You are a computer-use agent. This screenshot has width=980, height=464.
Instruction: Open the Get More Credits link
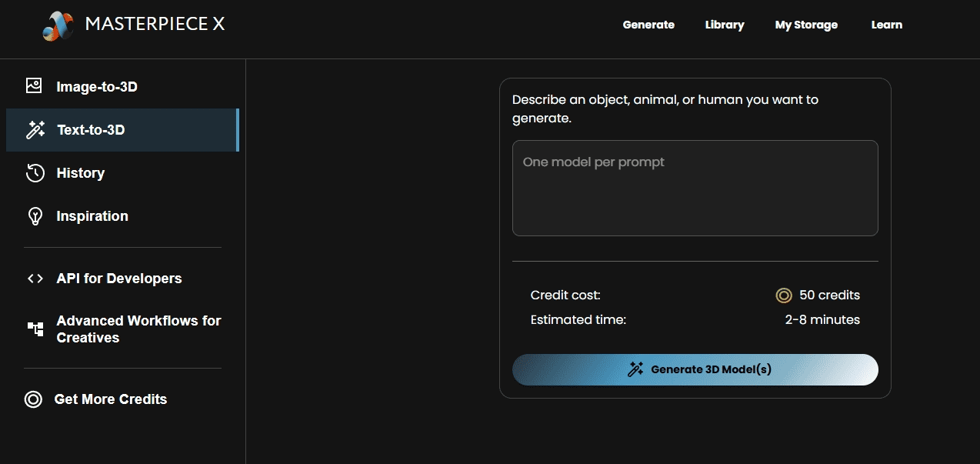click(x=111, y=399)
